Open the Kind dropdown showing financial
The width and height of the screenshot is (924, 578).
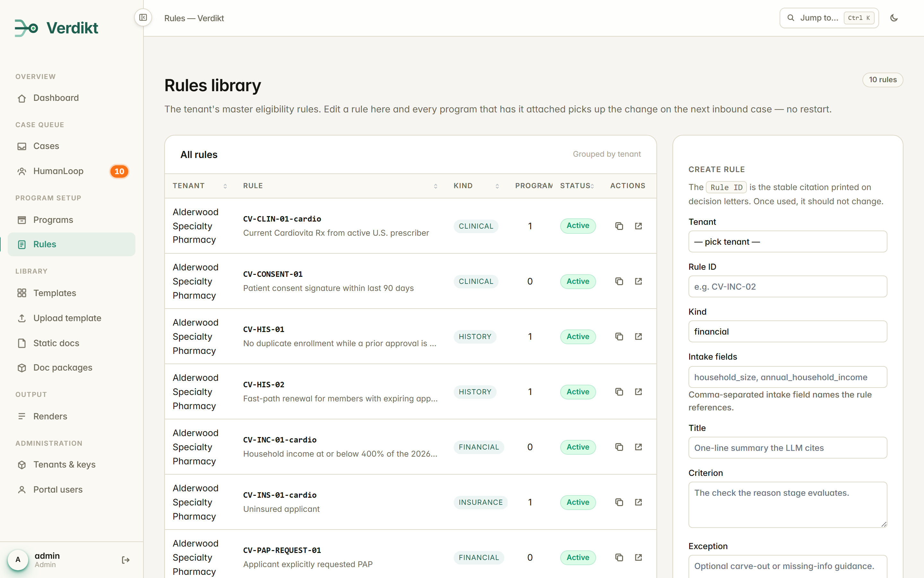[787, 331]
